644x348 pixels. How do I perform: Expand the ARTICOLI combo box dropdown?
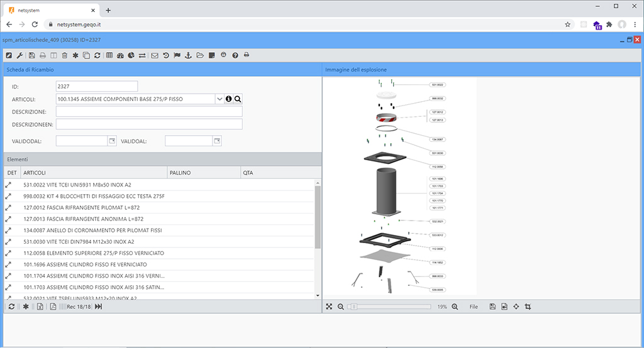pos(219,99)
